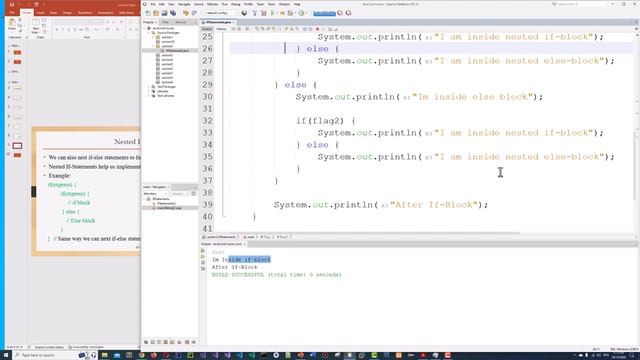The height and width of the screenshot is (360, 640).
Task: Run the project with the green play icon
Action: point(273,13)
